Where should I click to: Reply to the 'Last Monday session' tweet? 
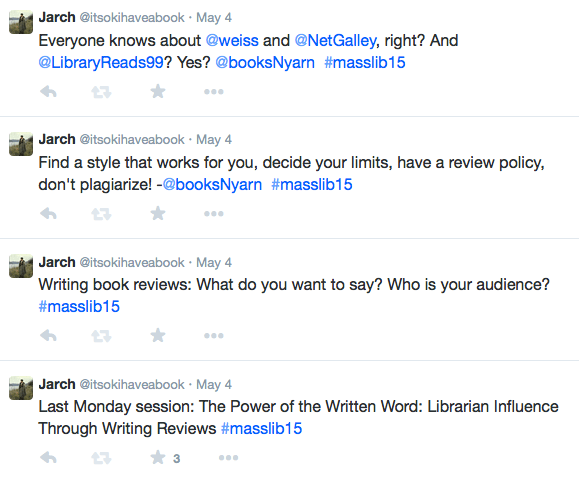pyautogui.click(x=48, y=458)
